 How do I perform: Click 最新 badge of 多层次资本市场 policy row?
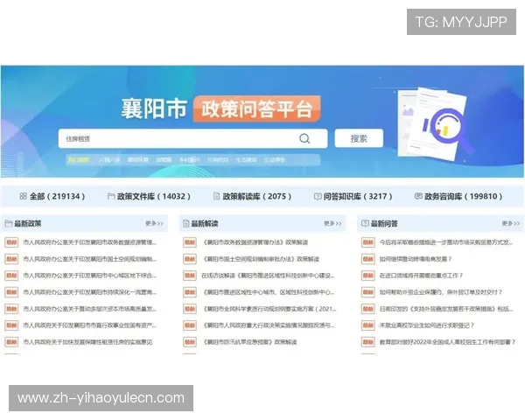click(x=11, y=309)
